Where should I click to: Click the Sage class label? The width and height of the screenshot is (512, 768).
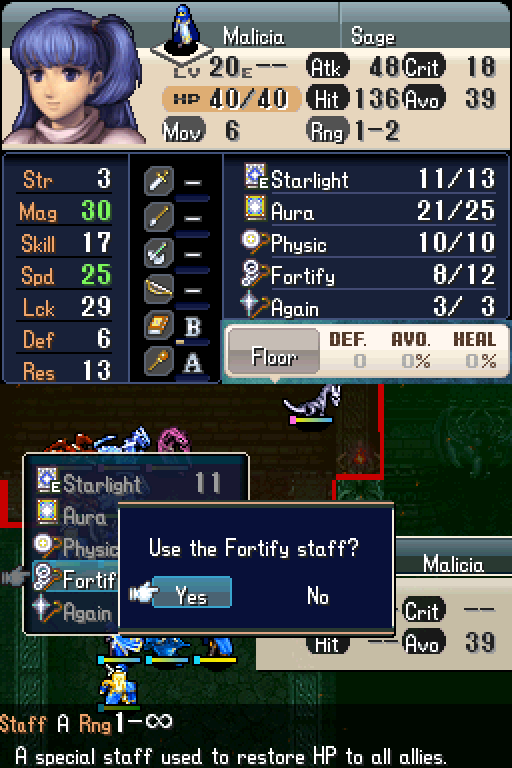coord(373,37)
